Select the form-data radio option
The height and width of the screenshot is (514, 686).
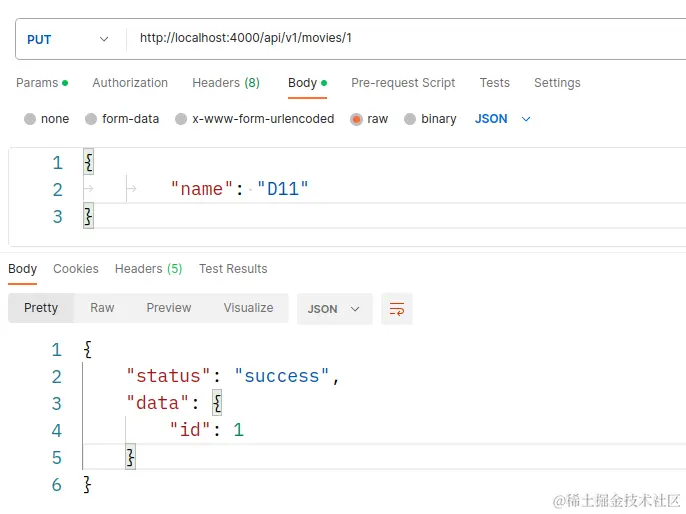coord(92,119)
